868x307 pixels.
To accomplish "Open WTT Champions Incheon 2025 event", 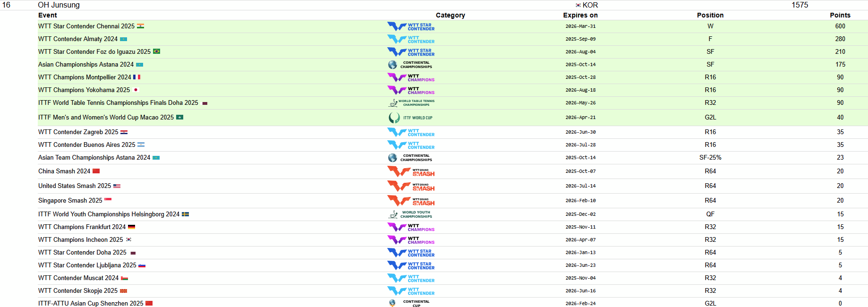I will click(x=81, y=239).
